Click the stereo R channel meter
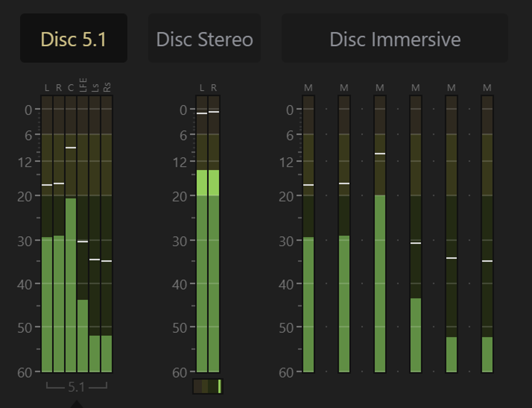This screenshot has width=532, height=408. pyautogui.click(x=214, y=234)
